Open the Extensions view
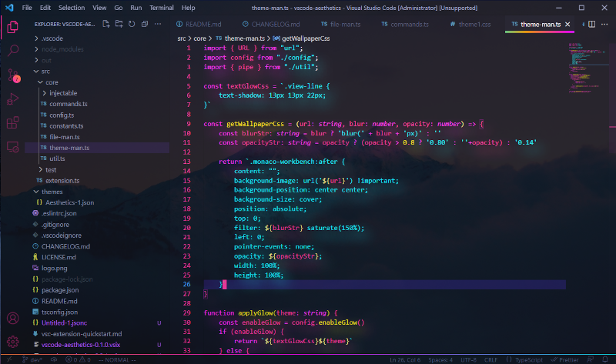Image resolution: width=616 pixels, height=364 pixels. [x=13, y=122]
